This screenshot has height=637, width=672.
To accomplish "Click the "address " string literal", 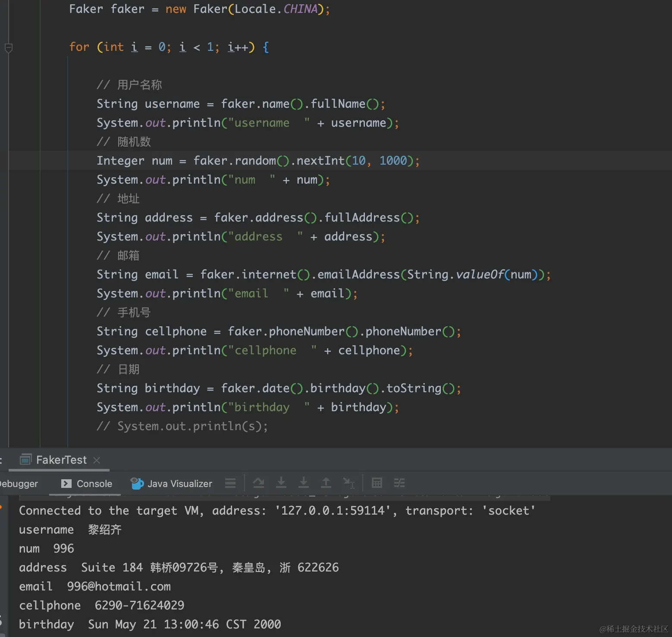I will click(266, 237).
